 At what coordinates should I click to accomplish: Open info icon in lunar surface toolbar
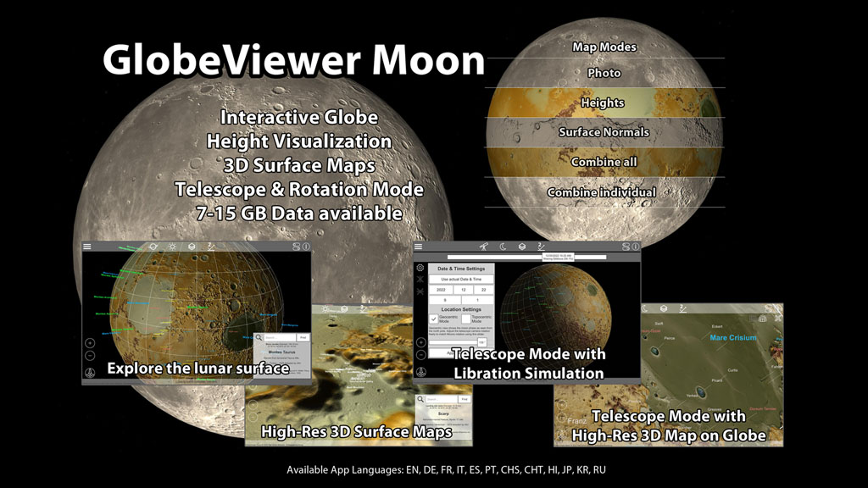coord(306,247)
